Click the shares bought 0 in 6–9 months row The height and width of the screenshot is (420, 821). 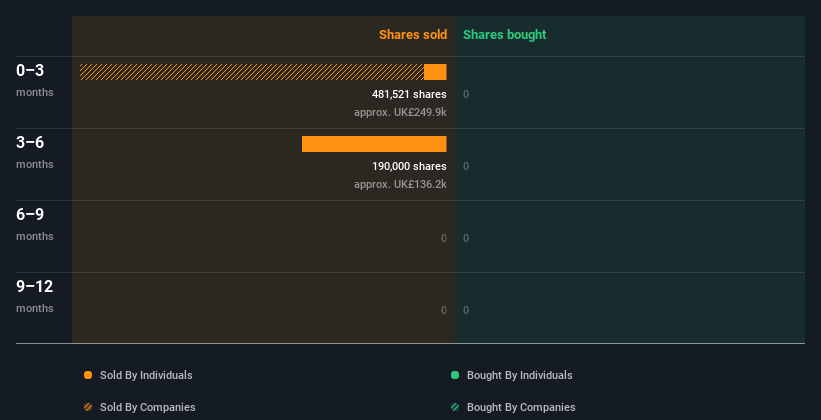(466, 238)
